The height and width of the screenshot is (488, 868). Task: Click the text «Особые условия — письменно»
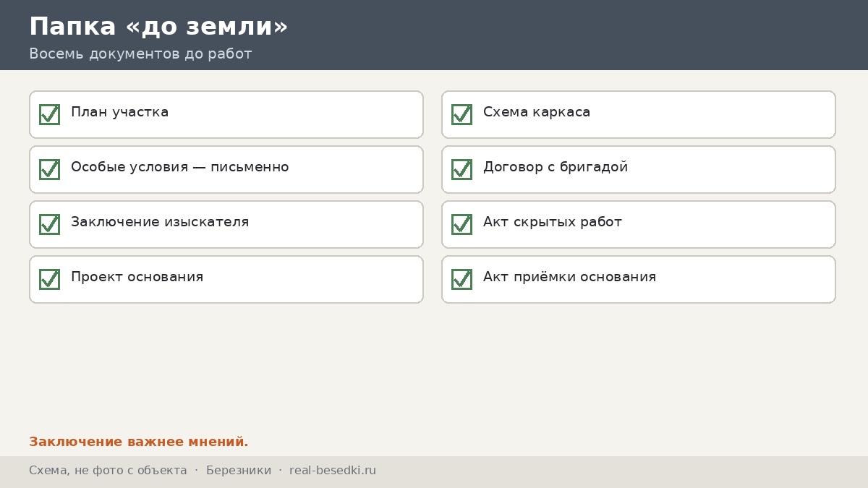179,167
